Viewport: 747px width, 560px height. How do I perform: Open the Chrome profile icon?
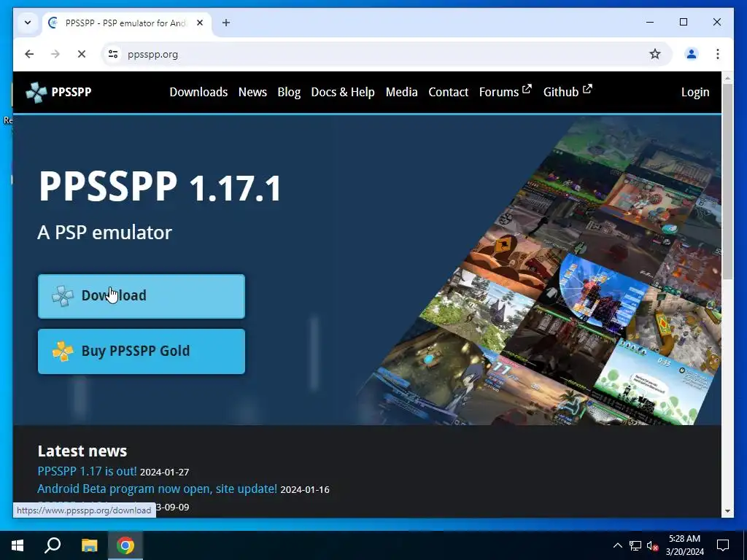[692, 54]
